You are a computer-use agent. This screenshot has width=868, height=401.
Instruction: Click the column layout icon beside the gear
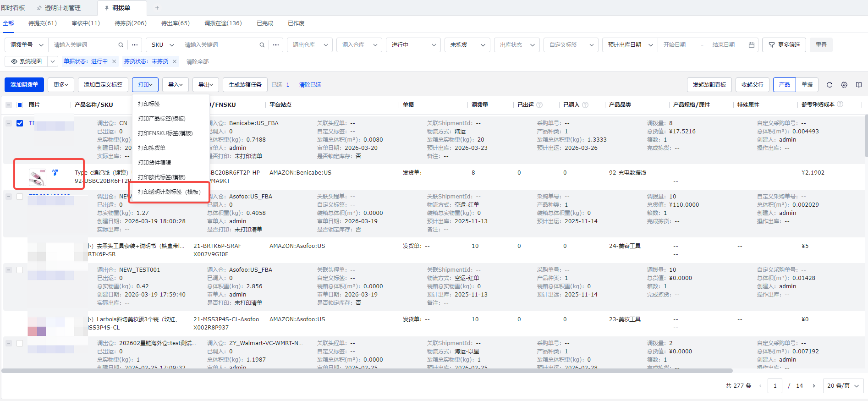[x=859, y=85]
